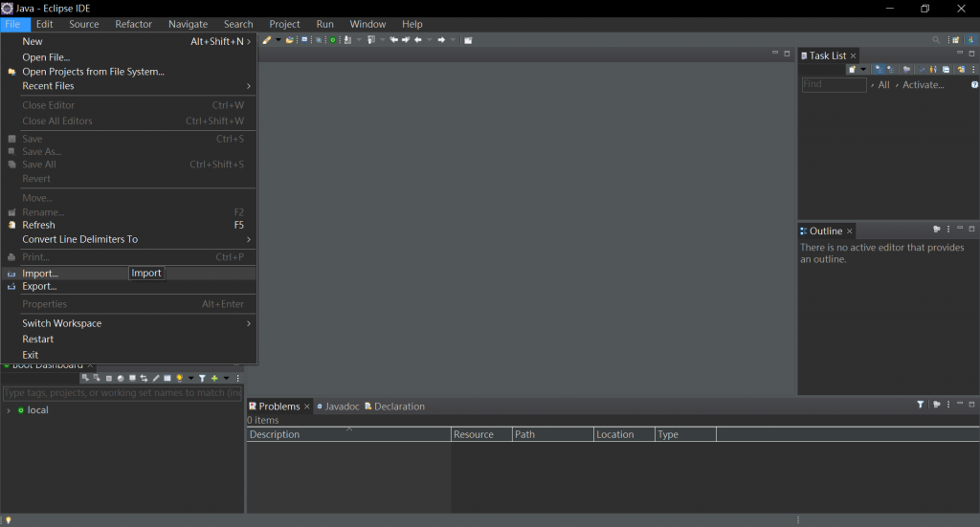Open the Source menu
Image resolution: width=980 pixels, height=527 pixels.
pyautogui.click(x=84, y=24)
